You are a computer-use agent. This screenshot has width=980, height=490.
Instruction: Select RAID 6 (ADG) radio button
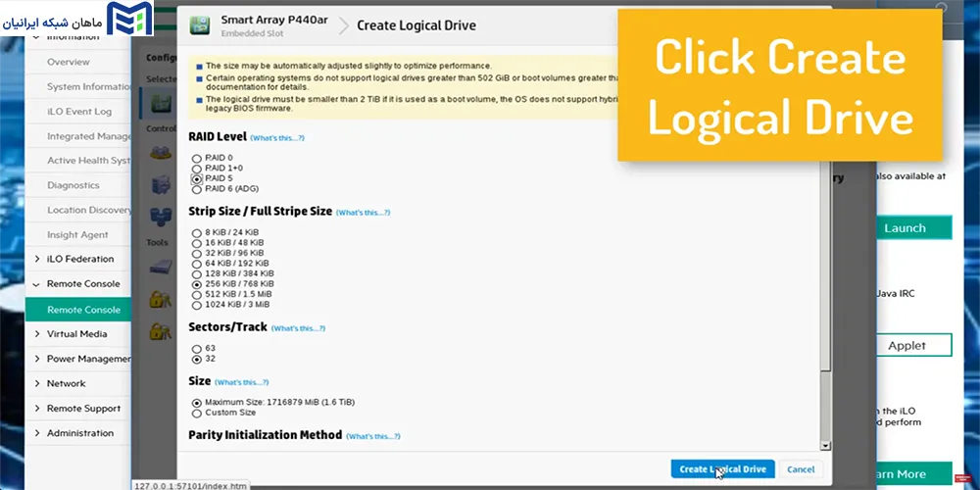(197, 189)
